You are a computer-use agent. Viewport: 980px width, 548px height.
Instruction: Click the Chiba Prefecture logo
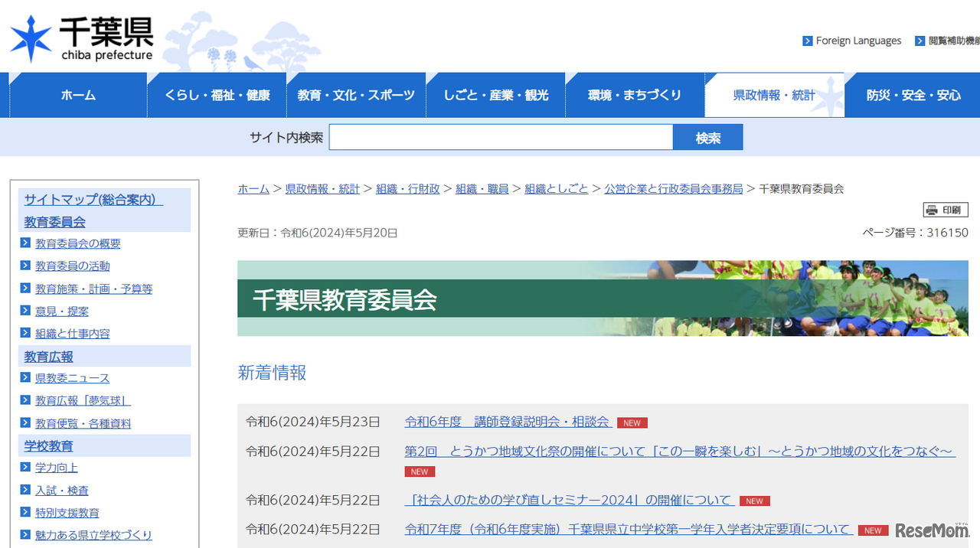click(81, 38)
